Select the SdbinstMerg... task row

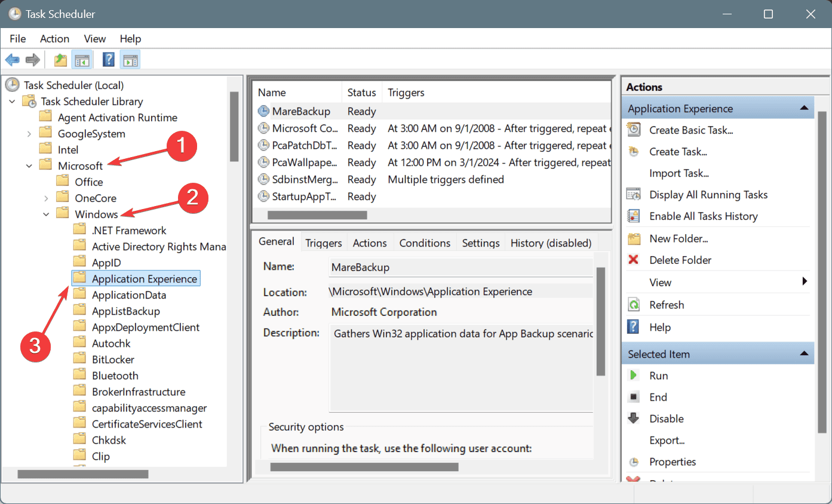pos(433,179)
